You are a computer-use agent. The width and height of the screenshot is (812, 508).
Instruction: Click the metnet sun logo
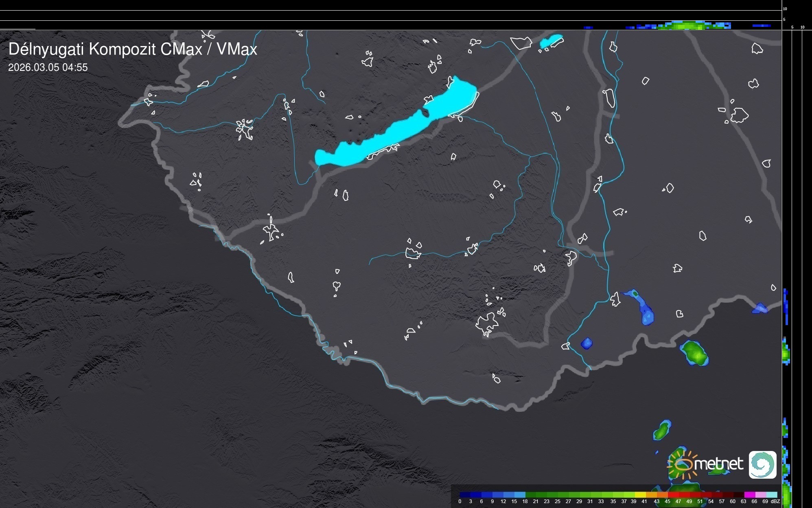(x=683, y=464)
